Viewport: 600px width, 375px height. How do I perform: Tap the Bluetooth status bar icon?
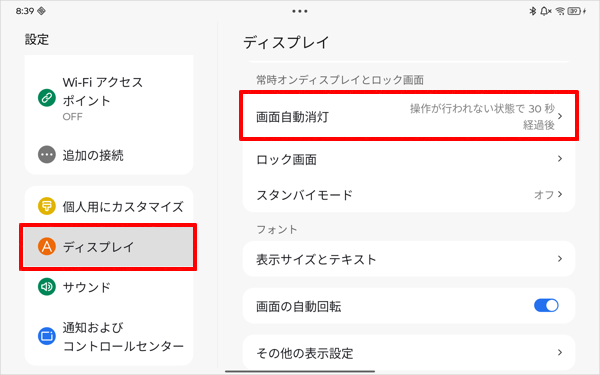click(533, 11)
